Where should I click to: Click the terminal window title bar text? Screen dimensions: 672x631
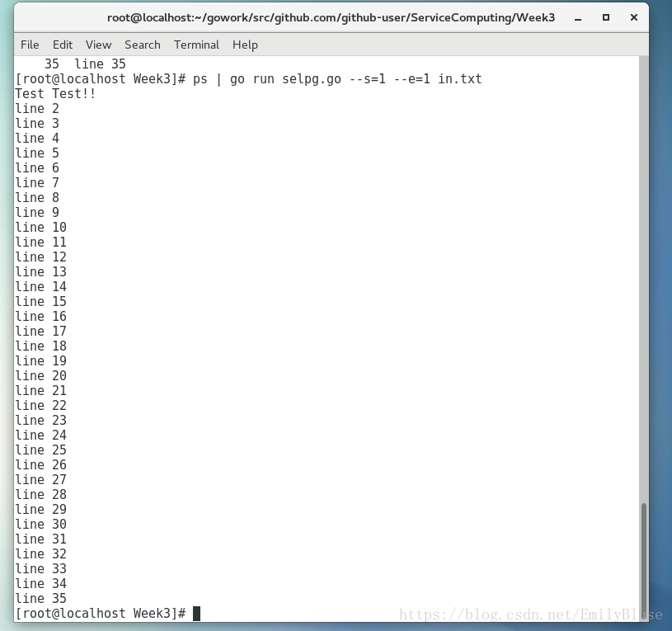pos(331,17)
